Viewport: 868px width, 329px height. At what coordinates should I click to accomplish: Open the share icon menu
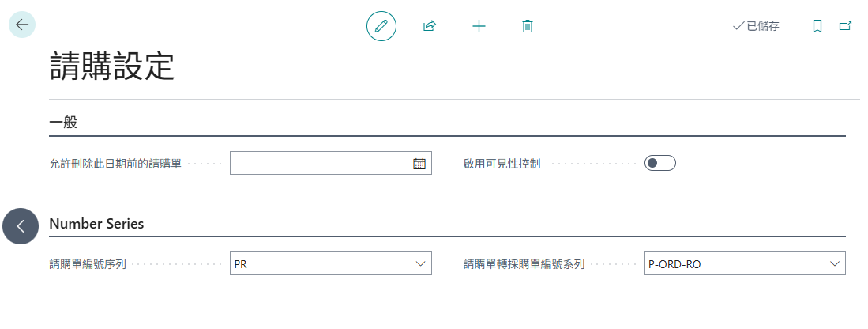(x=430, y=26)
